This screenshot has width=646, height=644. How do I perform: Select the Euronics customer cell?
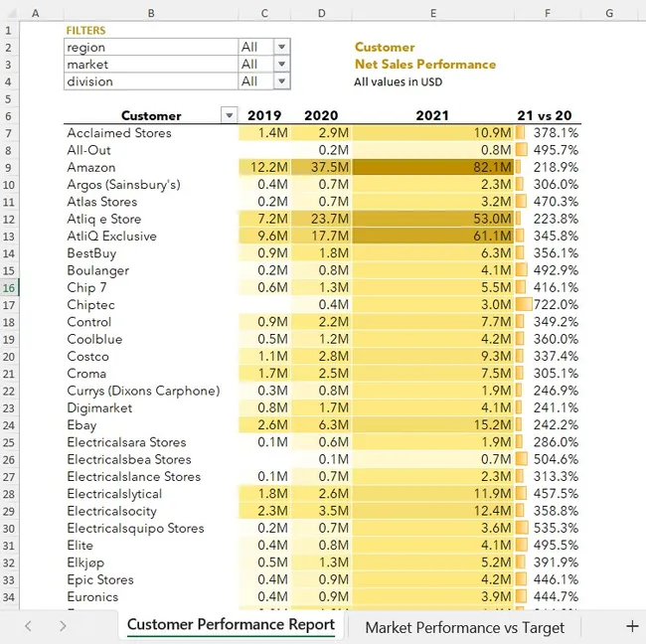click(x=151, y=597)
